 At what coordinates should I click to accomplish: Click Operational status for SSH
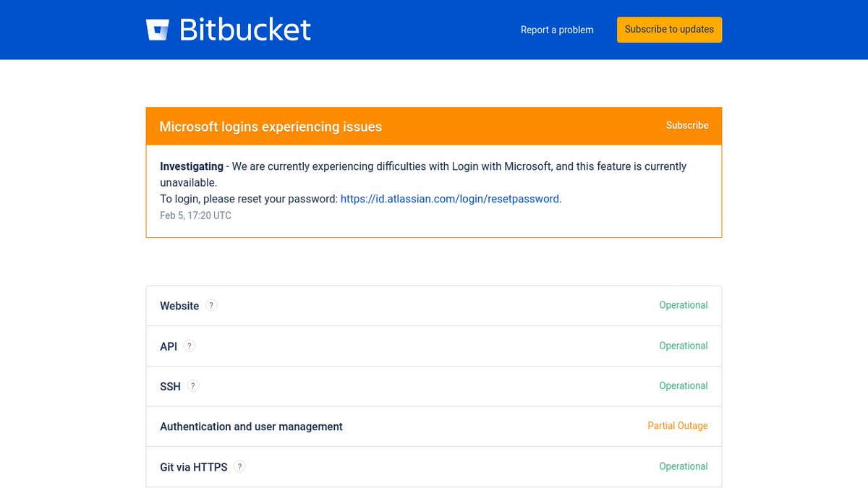[684, 385]
